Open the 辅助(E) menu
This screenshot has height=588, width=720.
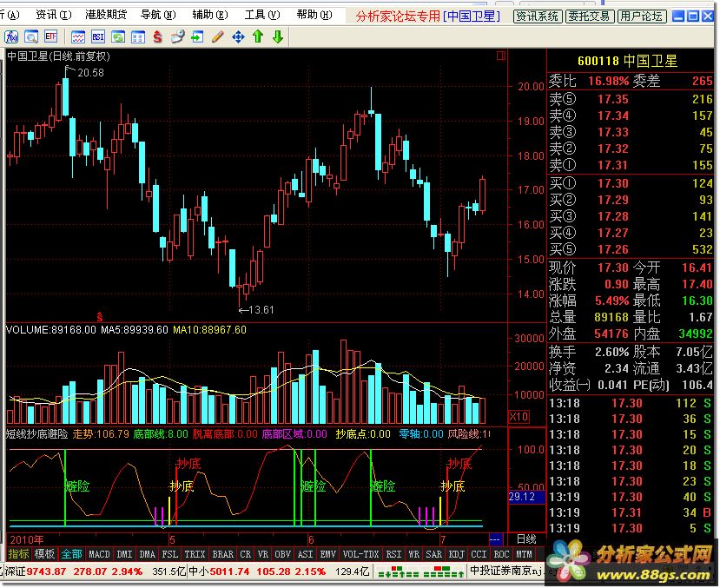[210, 15]
